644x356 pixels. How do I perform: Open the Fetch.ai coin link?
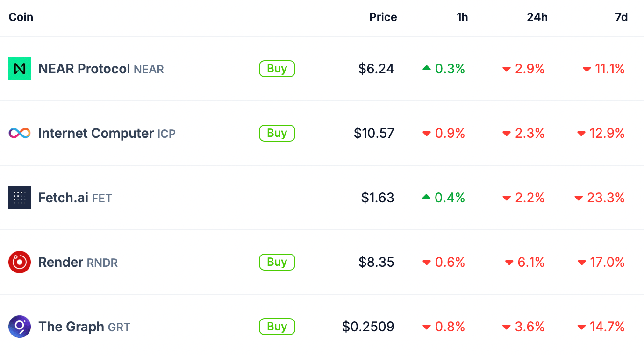[63, 198]
